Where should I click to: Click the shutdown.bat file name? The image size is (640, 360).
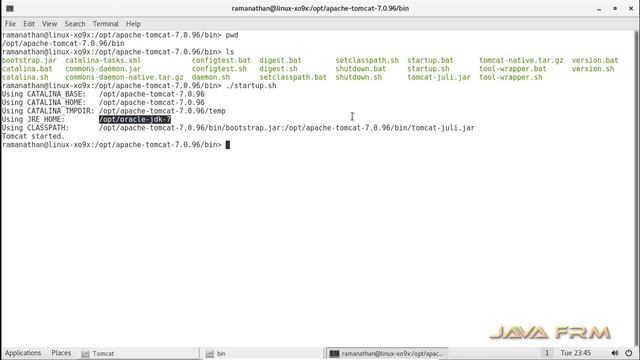tap(360, 69)
